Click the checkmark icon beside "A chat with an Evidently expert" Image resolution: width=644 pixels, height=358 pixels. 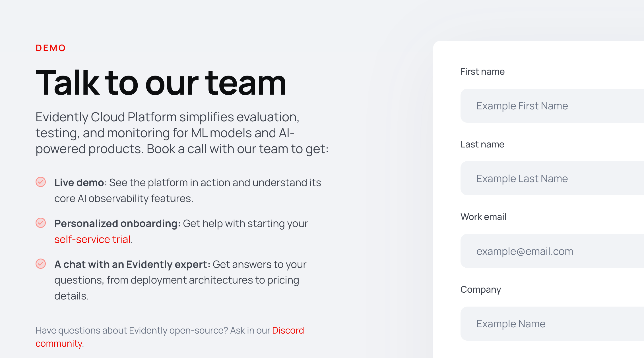[41, 264]
